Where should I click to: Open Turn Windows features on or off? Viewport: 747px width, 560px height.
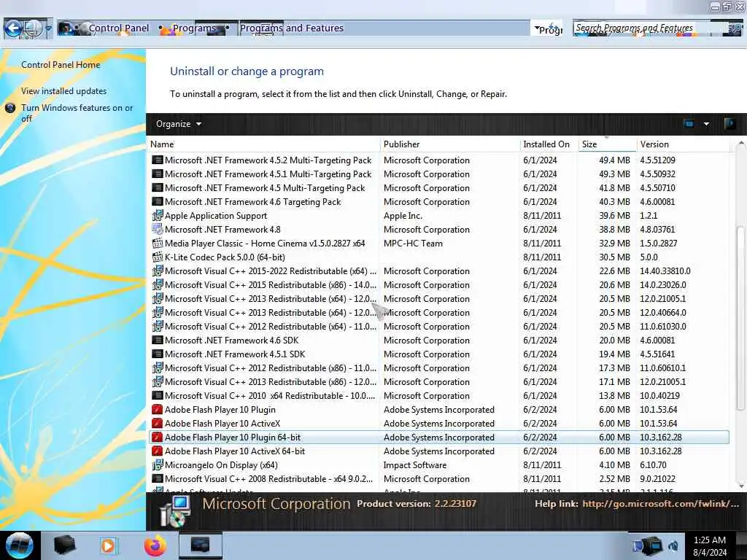(x=77, y=113)
